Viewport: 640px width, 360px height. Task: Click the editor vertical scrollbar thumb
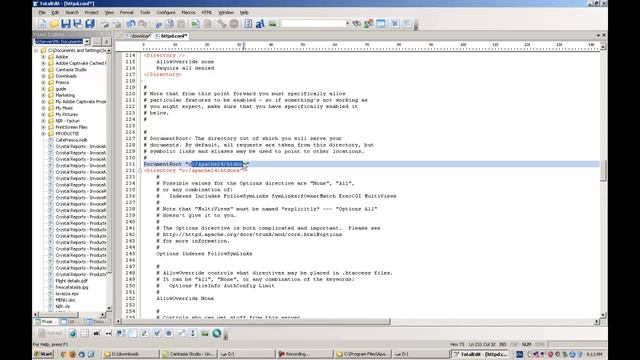pyautogui.click(x=603, y=170)
